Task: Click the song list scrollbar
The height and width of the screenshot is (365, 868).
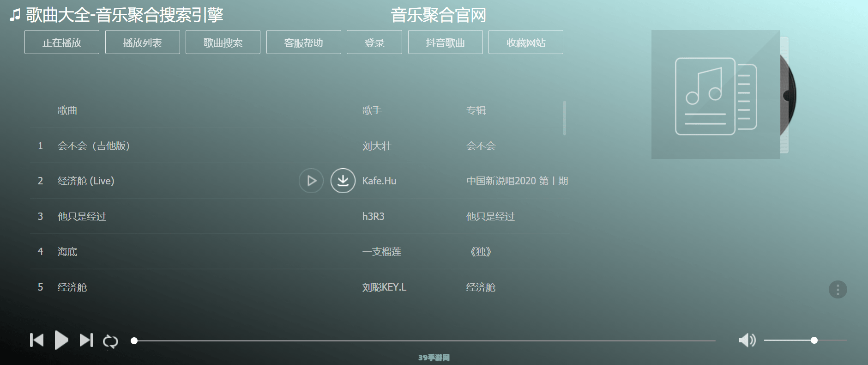Action: pos(565,118)
